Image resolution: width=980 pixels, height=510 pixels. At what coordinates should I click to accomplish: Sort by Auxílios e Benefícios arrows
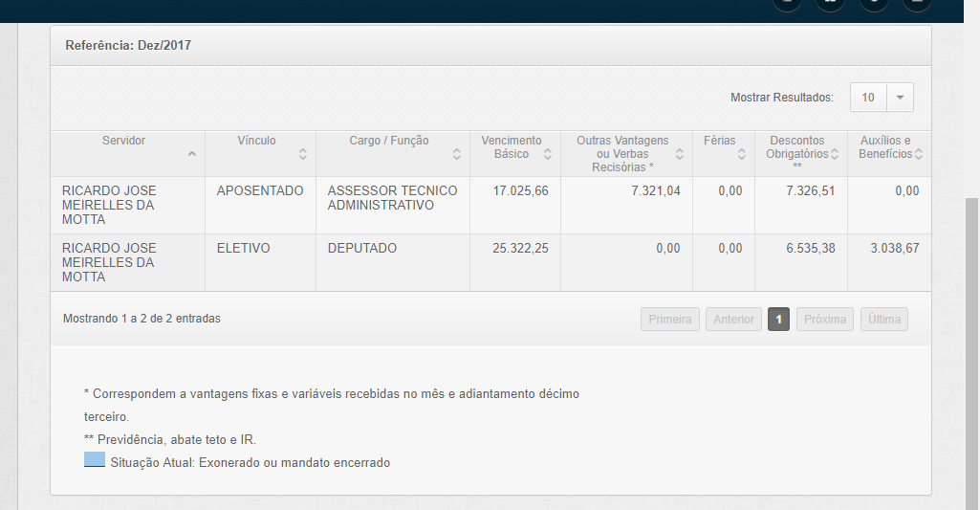click(919, 154)
